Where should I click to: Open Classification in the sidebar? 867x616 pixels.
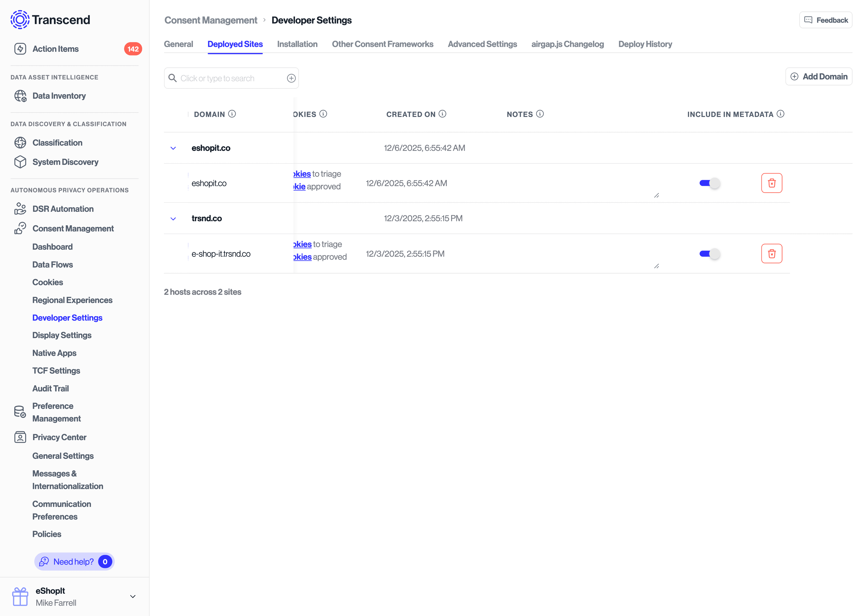(57, 143)
